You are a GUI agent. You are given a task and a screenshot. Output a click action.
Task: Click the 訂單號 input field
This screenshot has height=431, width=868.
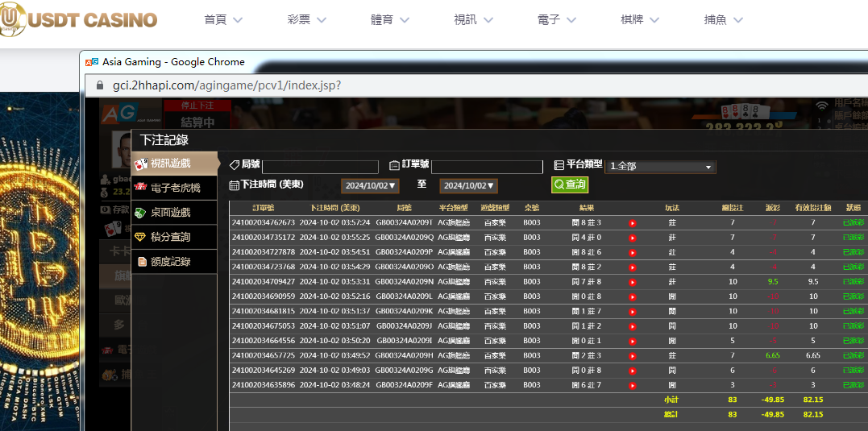pyautogui.click(x=487, y=168)
